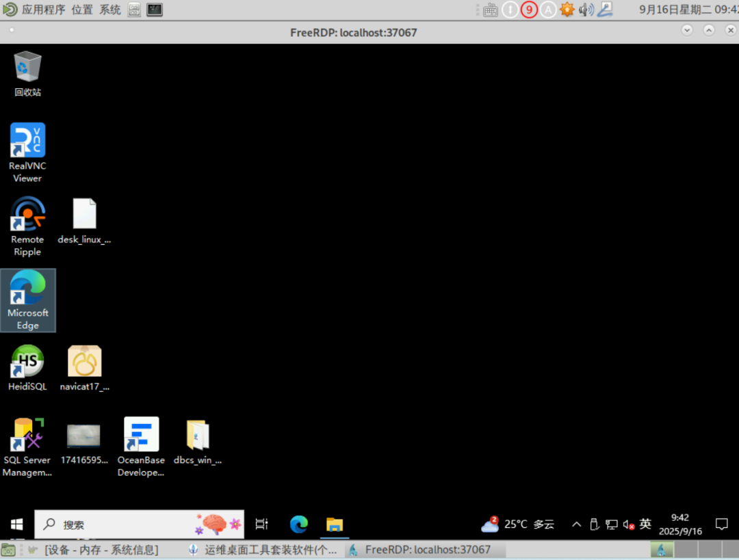Open the 9月16日星期二 panel clock
This screenshot has height=560, width=739.
click(x=688, y=10)
